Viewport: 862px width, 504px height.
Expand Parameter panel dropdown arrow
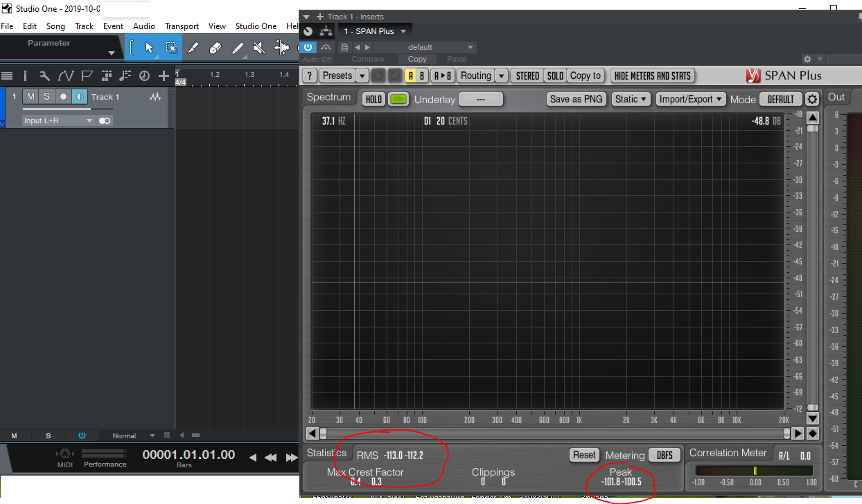(x=112, y=53)
